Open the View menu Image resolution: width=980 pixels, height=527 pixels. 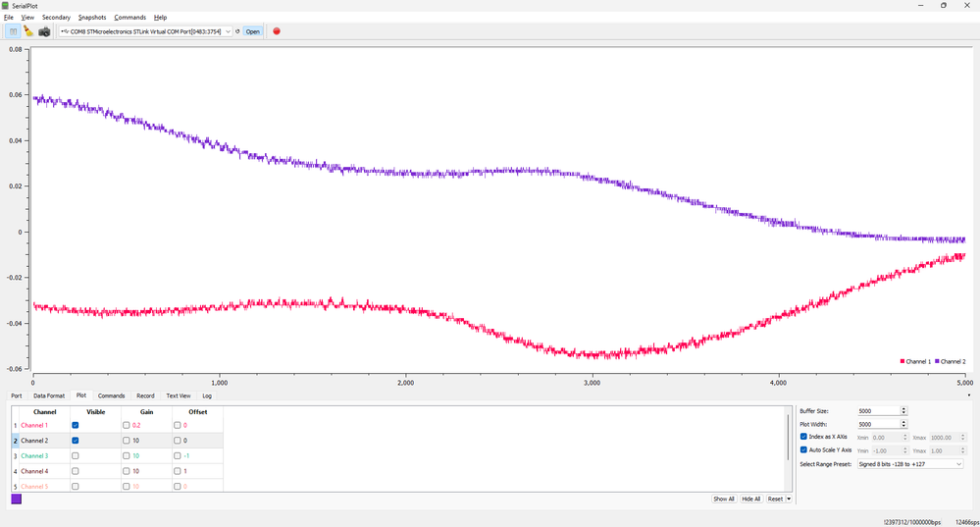[27, 18]
